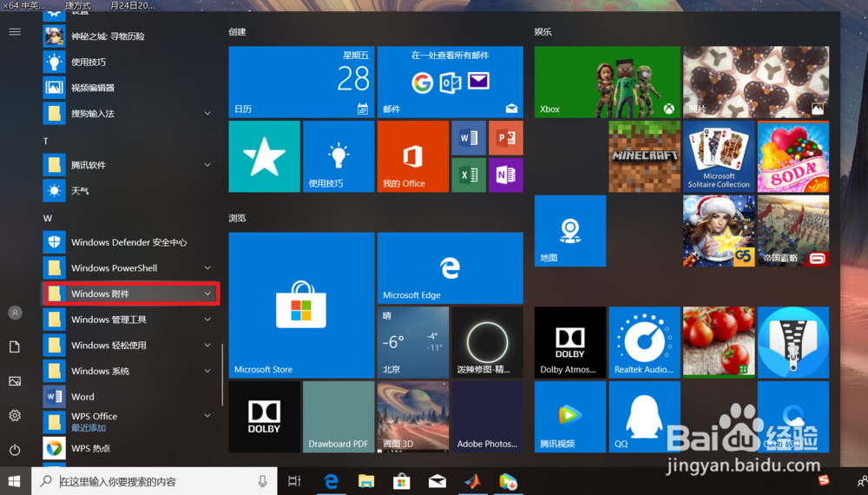Viewport: 868px width, 495px height.
Task: Launch OneNote from the small tile
Action: click(x=506, y=175)
